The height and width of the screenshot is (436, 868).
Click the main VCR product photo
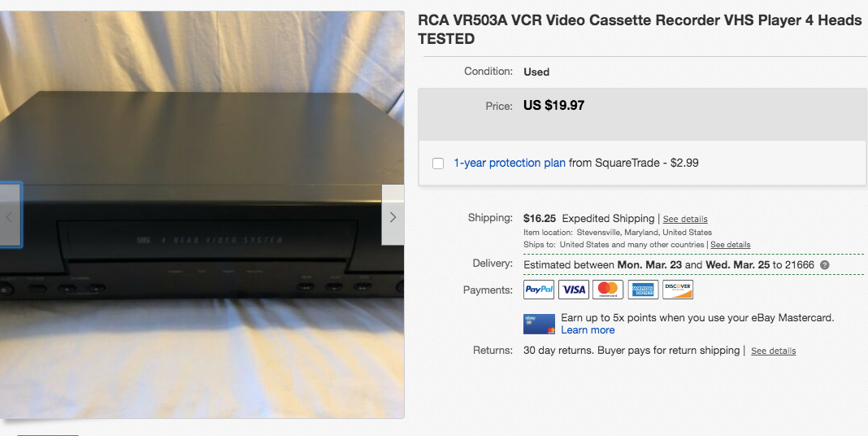[202, 215]
